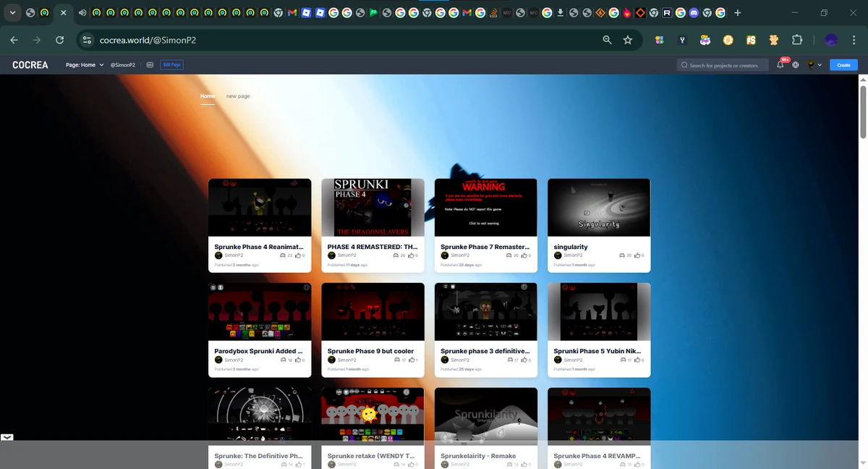
Task: Click the Search for projects or creators field
Action: click(723, 64)
